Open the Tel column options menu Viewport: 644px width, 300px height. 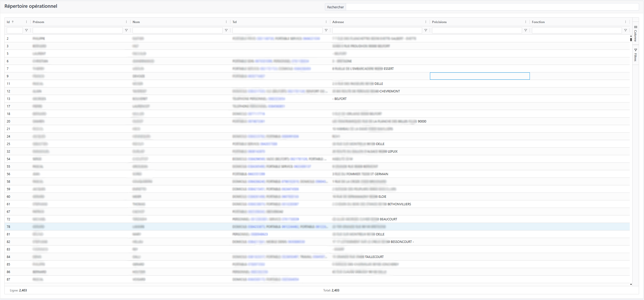326,22
